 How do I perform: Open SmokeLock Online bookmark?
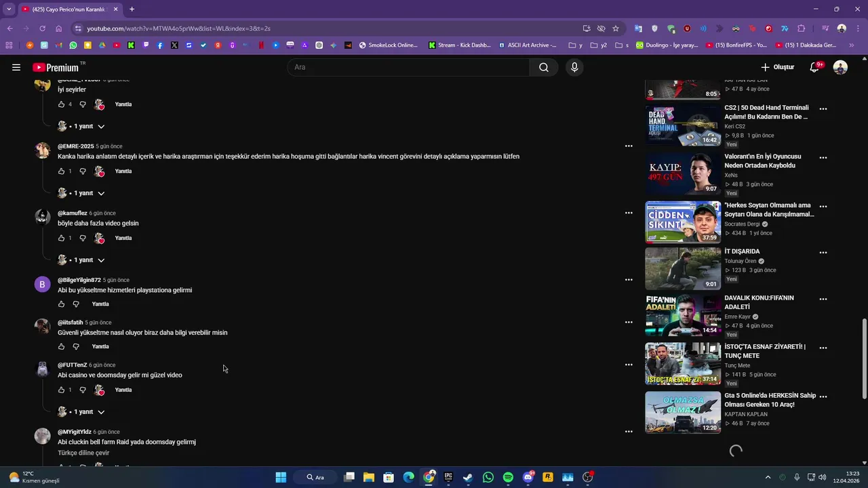coord(389,45)
